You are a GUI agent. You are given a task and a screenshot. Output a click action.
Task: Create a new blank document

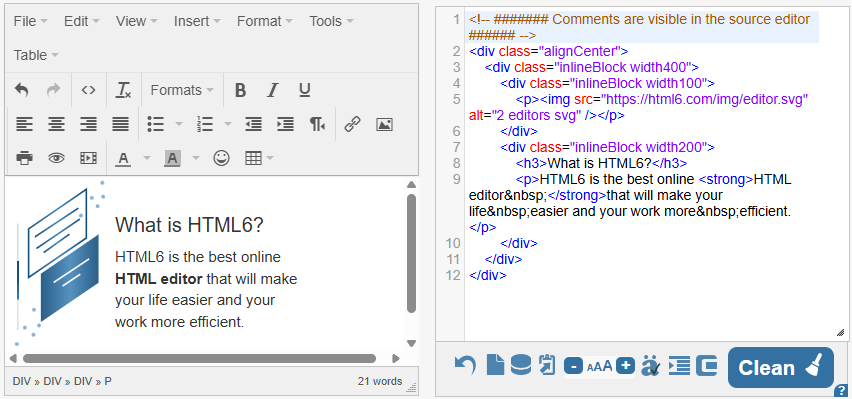click(x=496, y=365)
